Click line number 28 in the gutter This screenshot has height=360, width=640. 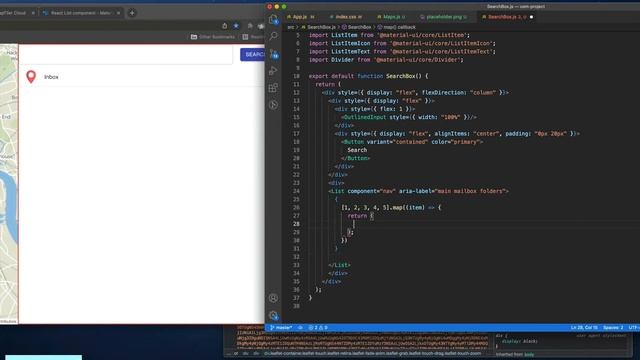pyautogui.click(x=296, y=224)
